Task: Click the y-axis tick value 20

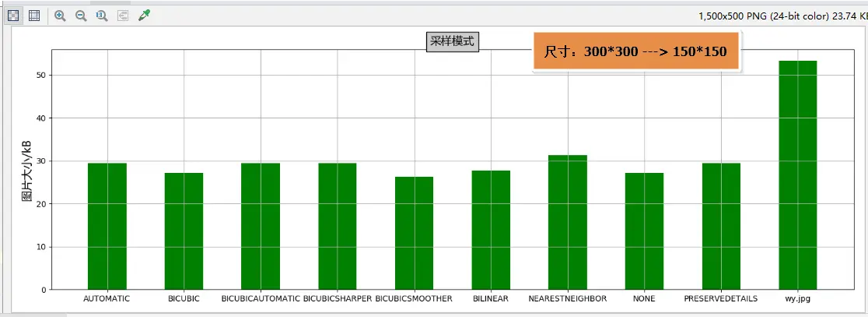Action: 41,204
